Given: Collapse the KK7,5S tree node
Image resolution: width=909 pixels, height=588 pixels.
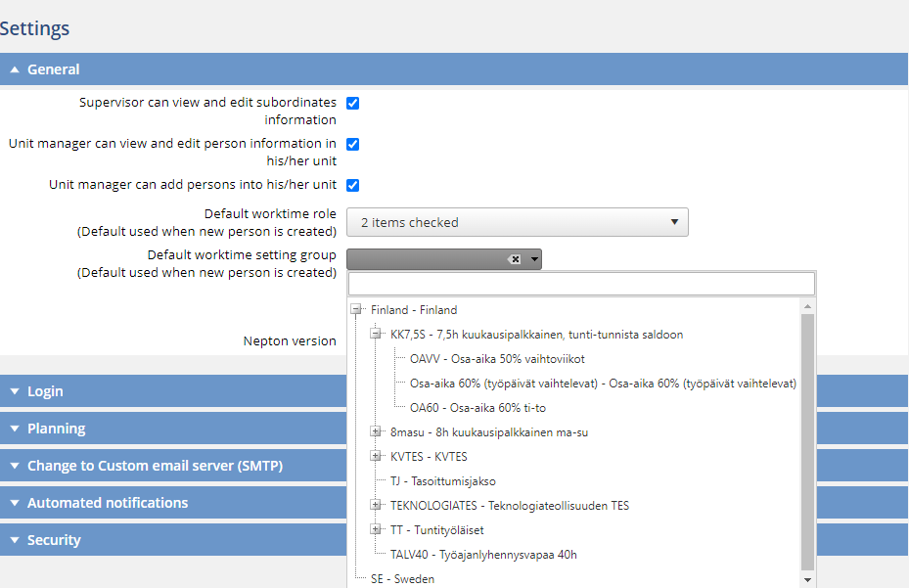Looking at the screenshot, I should pyautogui.click(x=376, y=334).
